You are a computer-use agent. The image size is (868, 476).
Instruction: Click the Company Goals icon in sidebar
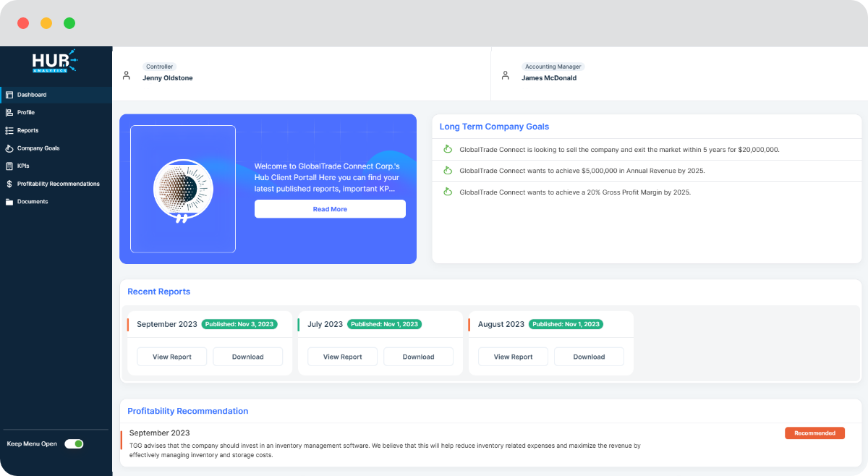pyautogui.click(x=9, y=148)
